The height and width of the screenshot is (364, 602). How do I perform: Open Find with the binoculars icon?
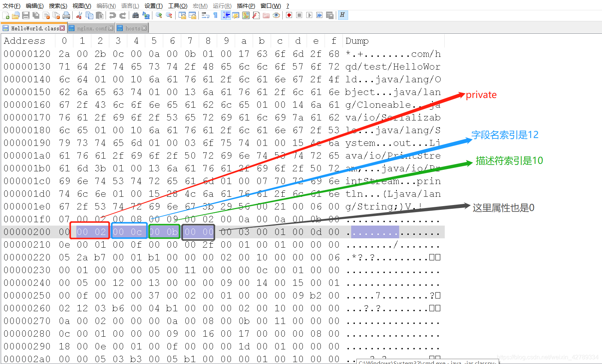tap(136, 15)
